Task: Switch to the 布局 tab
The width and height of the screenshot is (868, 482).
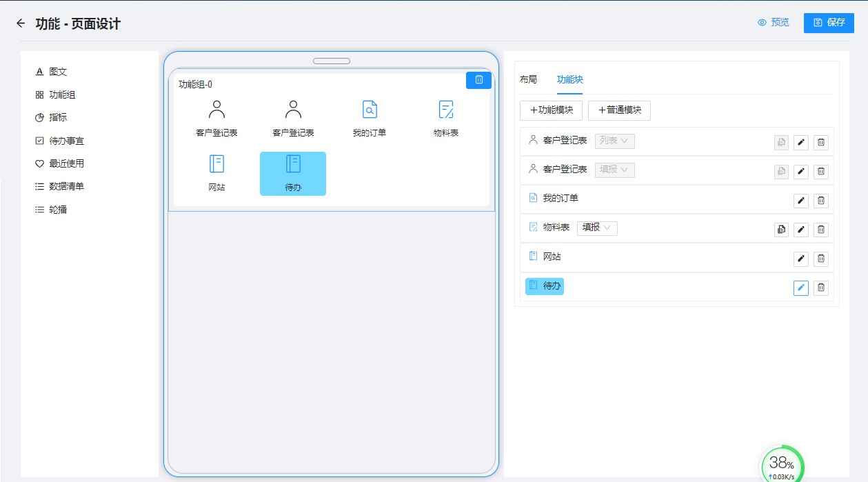Action: (528, 79)
